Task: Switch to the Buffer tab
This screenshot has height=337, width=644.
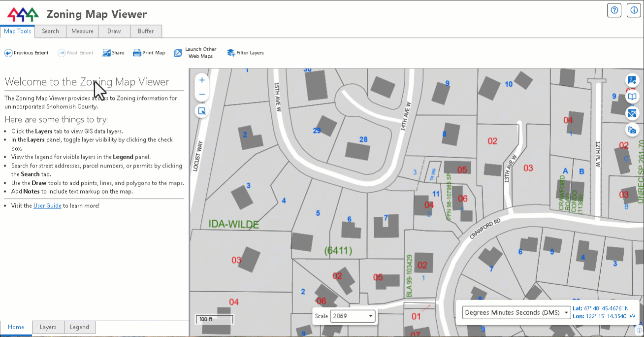Action: pos(146,31)
